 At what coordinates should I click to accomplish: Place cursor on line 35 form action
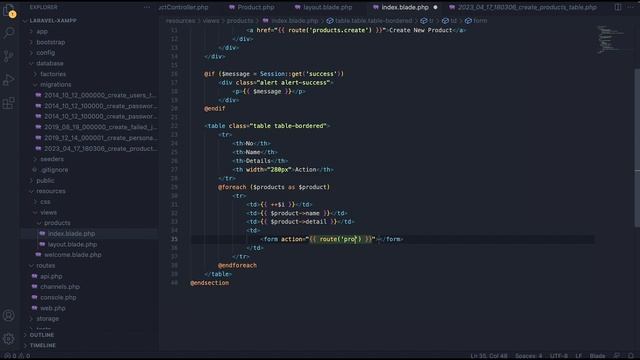tap(331, 239)
